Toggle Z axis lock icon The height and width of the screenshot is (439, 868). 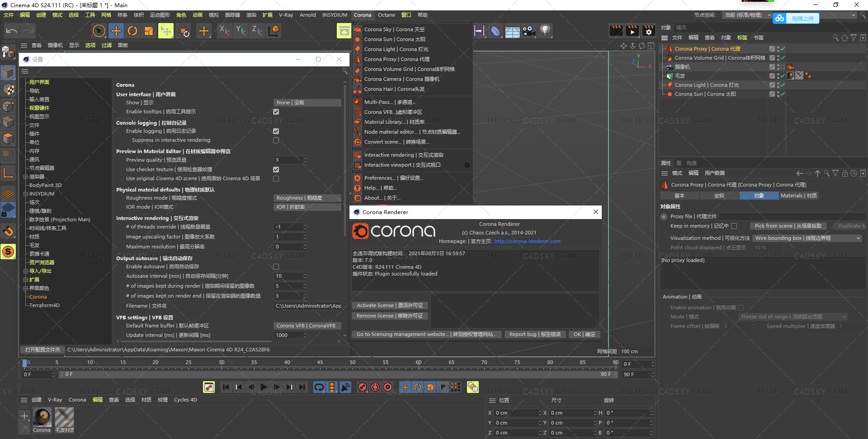pos(257,30)
